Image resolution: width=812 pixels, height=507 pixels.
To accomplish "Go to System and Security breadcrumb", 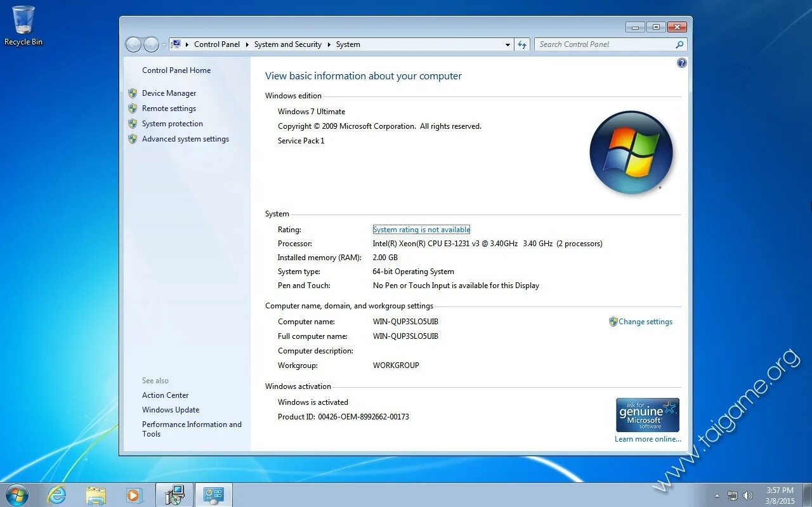I will 288,44.
